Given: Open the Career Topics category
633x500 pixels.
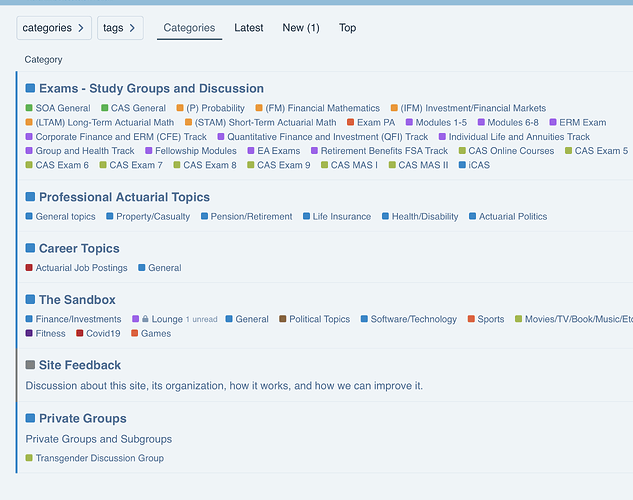Looking at the screenshot, I should [79, 248].
